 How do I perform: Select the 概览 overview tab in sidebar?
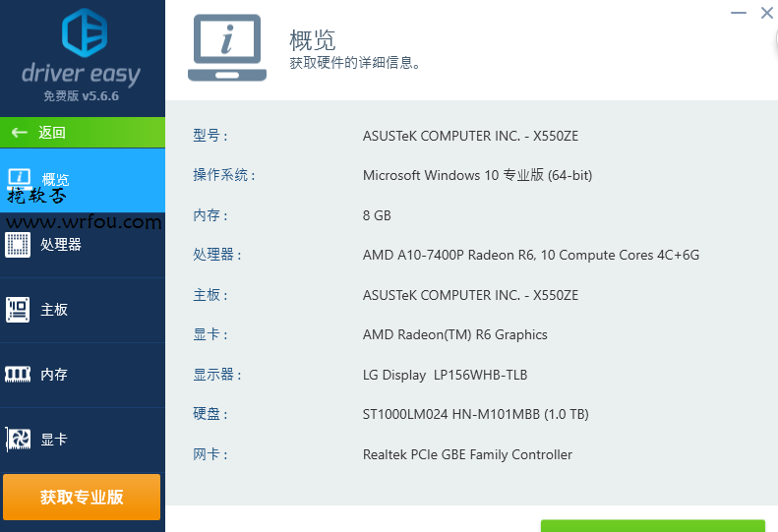pyautogui.click(x=83, y=181)
